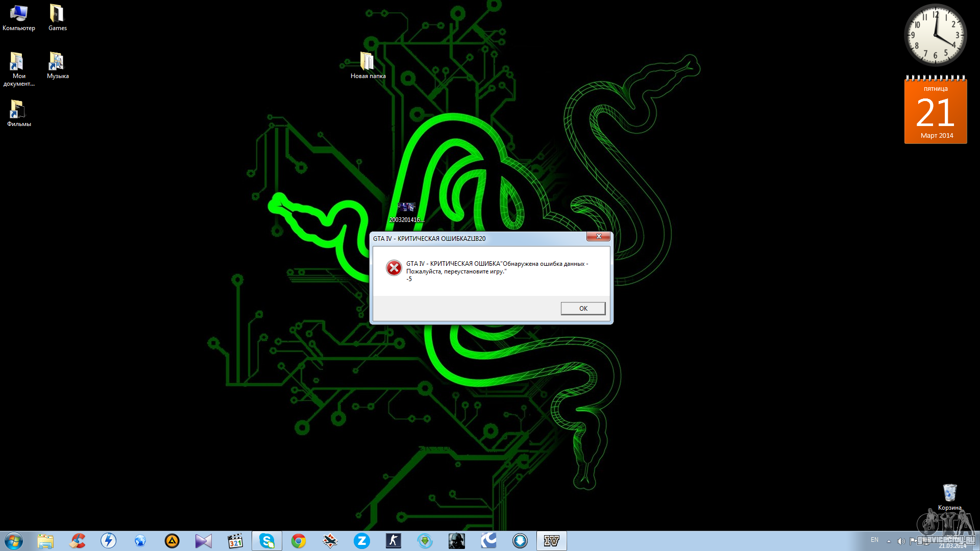Select the Games folder on desktop
The height and width of the screenshot is (551, 980).
pyautogui.click(x=57, y=18)
